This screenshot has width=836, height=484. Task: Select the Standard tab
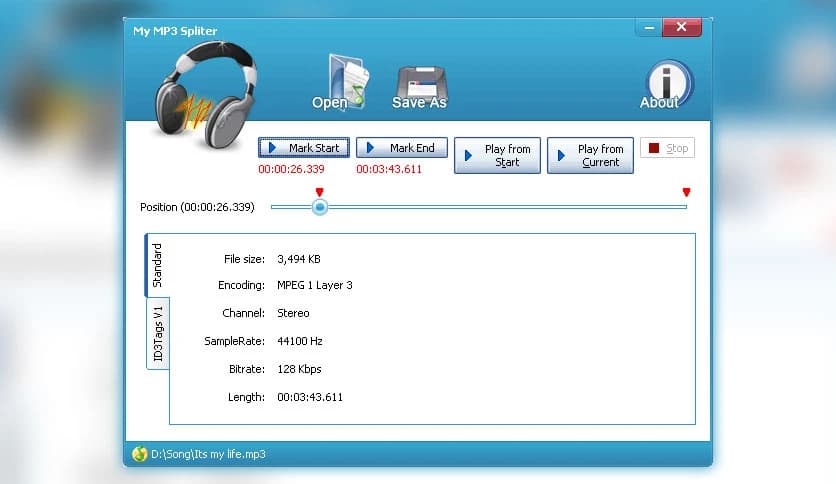157,265
